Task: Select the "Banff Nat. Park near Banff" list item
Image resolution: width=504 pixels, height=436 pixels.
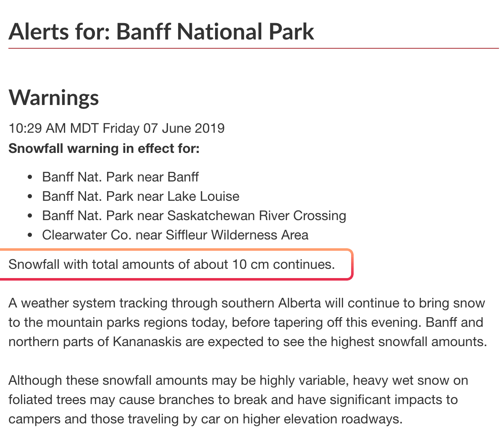Action: coord(121,177)
